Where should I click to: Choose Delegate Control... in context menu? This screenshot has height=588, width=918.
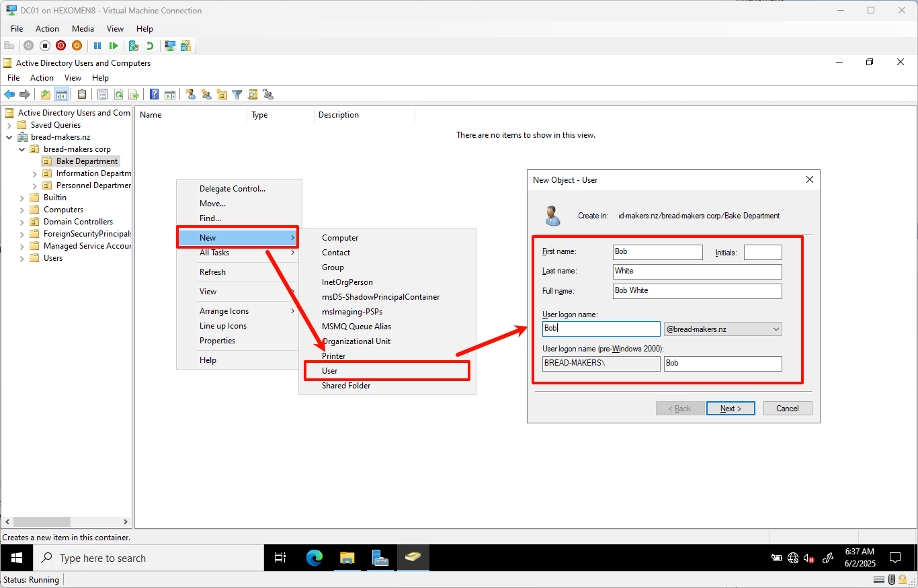(x=233, y=189)
